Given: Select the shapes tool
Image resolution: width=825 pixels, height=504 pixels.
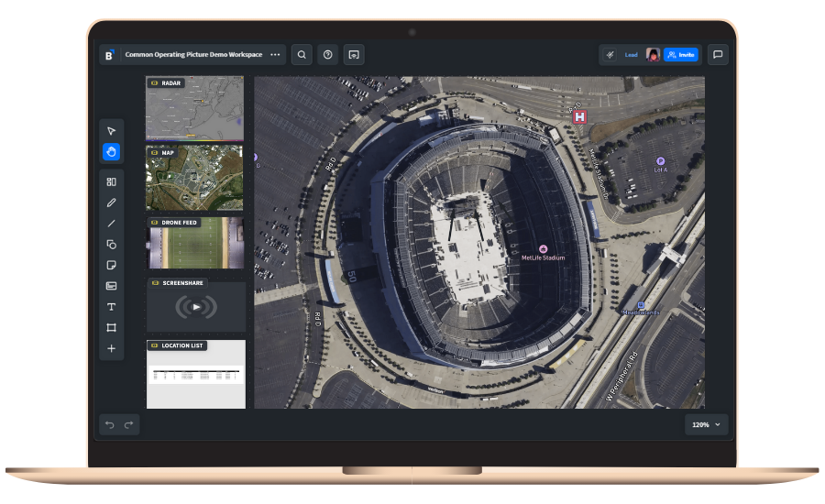Looking at the screenshot, I should tap(111, 244).
